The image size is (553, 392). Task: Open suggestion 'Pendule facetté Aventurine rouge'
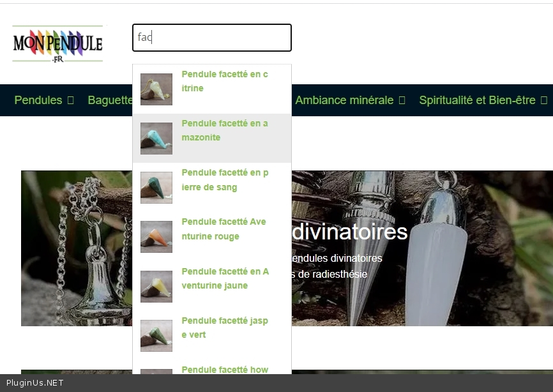212,236
